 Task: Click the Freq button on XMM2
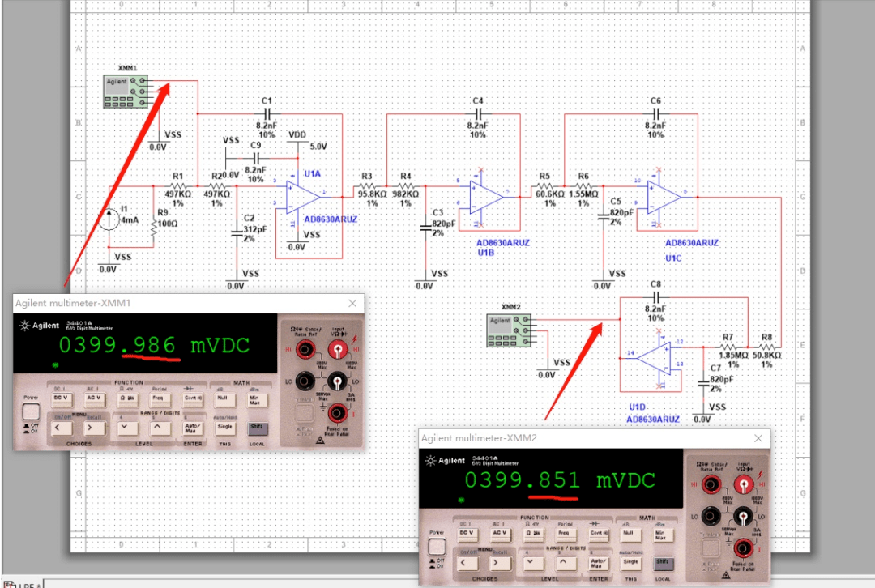pyautogui.click(x=565, y=533)
